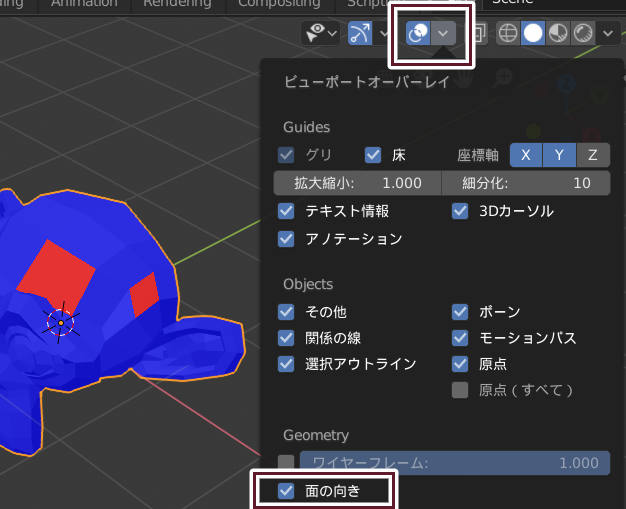The height and width of the screenshot is (509, 626).
Task: Switch to solid viewport shading
Action: point(533,33)
